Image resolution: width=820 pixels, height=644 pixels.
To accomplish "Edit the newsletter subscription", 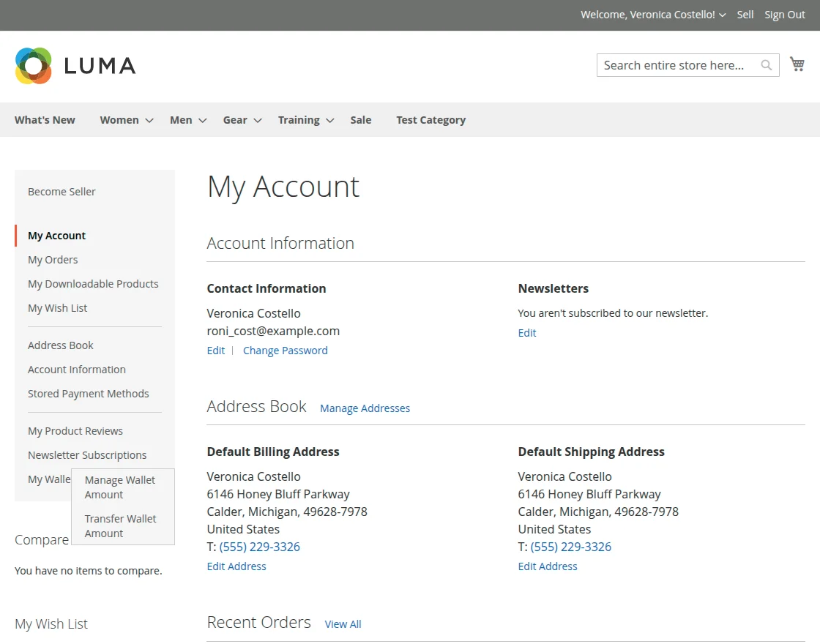I will 526,333.
